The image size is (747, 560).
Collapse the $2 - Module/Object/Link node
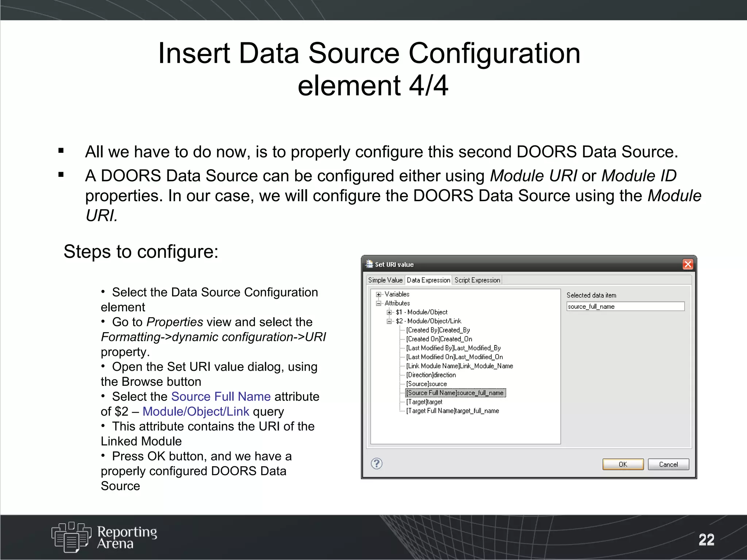(x=389, y=321)
